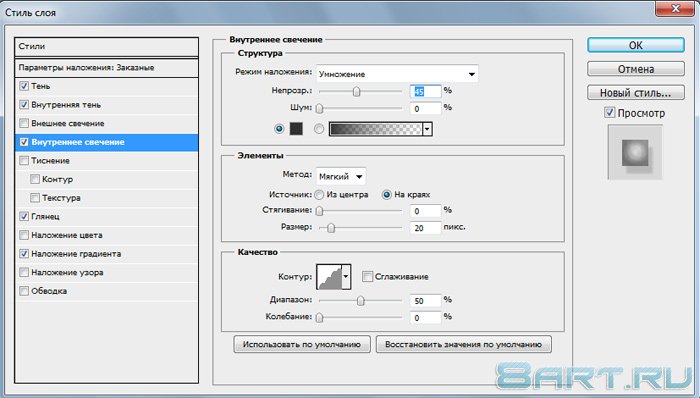Uncheck the Просмотр preview checkbox
Screen dimensions: 700x398
point(610,112)
